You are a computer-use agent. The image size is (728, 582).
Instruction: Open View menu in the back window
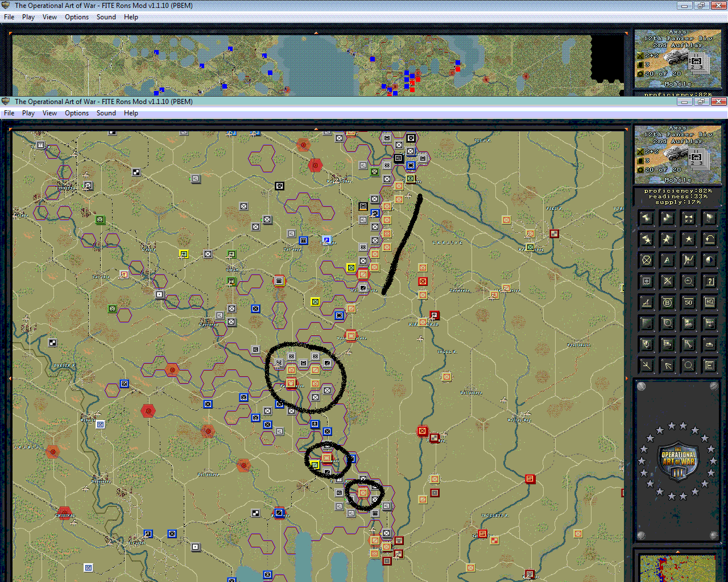tap(50, 17)
